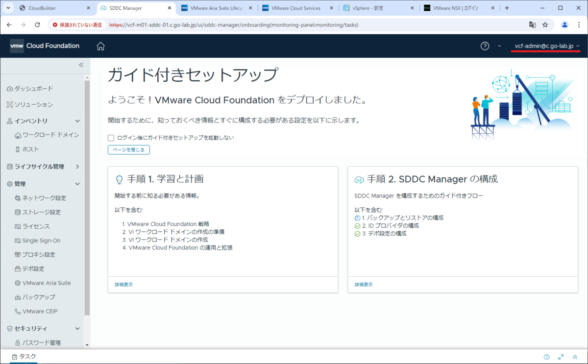Open VMware Aria Suite in the sidebar
The image size is (588, 364).
43,283
